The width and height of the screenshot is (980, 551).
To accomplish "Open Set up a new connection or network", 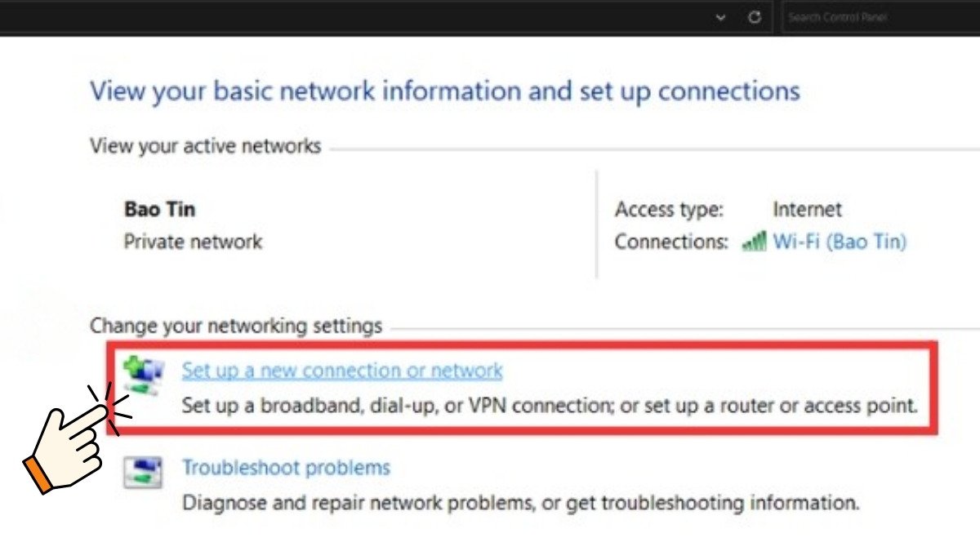I will pos(342,371).
